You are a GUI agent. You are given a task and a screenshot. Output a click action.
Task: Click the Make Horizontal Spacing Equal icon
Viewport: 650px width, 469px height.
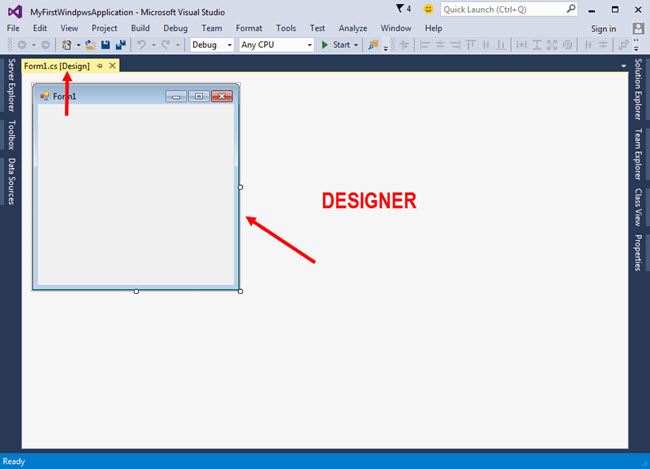pos(588,45)
